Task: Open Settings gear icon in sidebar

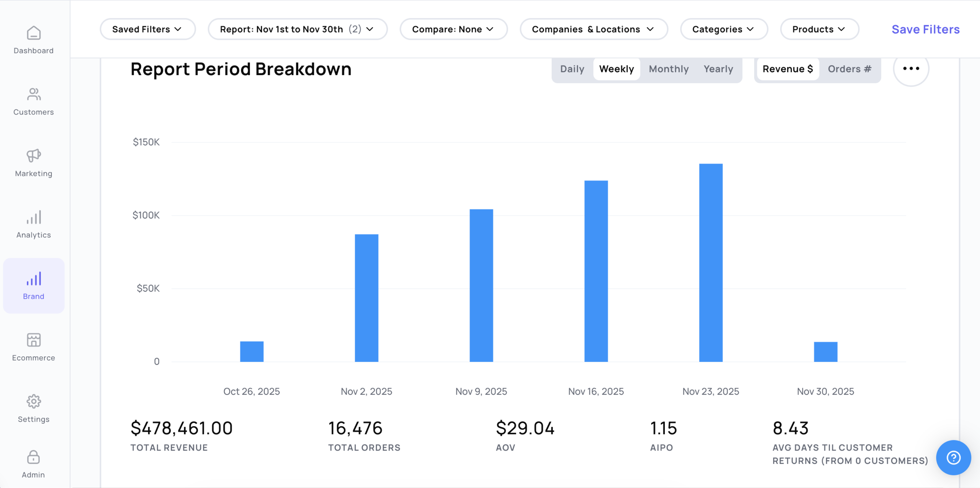Action: click(33, 401)
